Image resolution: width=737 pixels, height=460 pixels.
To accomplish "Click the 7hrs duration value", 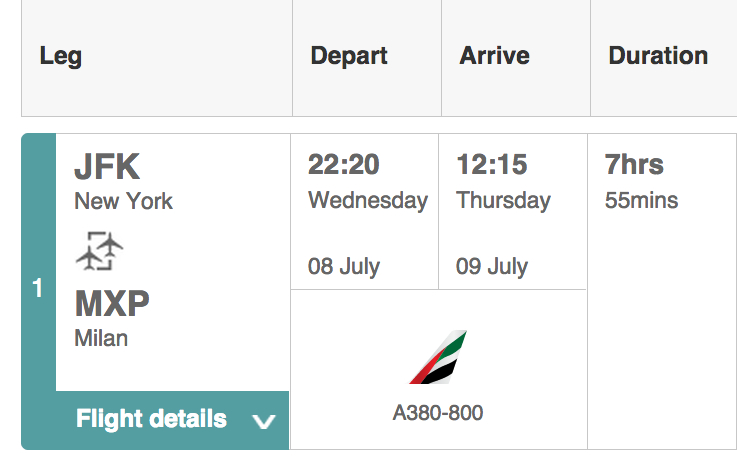I will click(634, 164).
